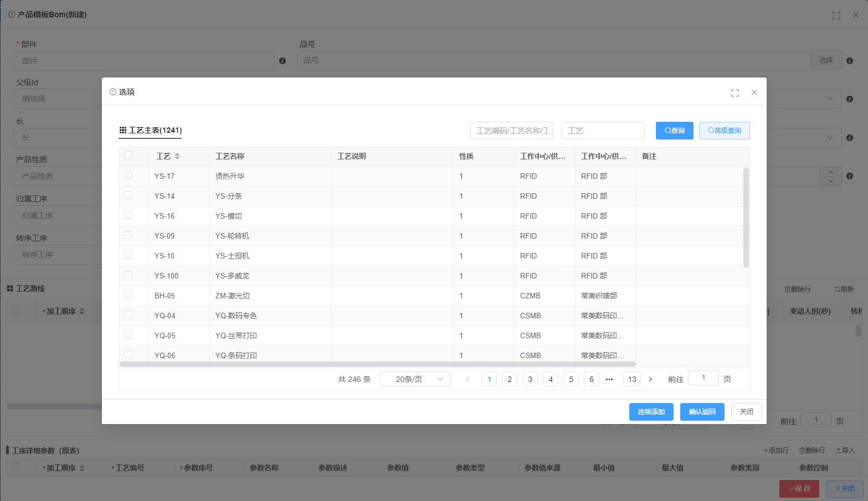
Task: Click 刷新 in 工艺路线 section
Action: click(844, 290)
